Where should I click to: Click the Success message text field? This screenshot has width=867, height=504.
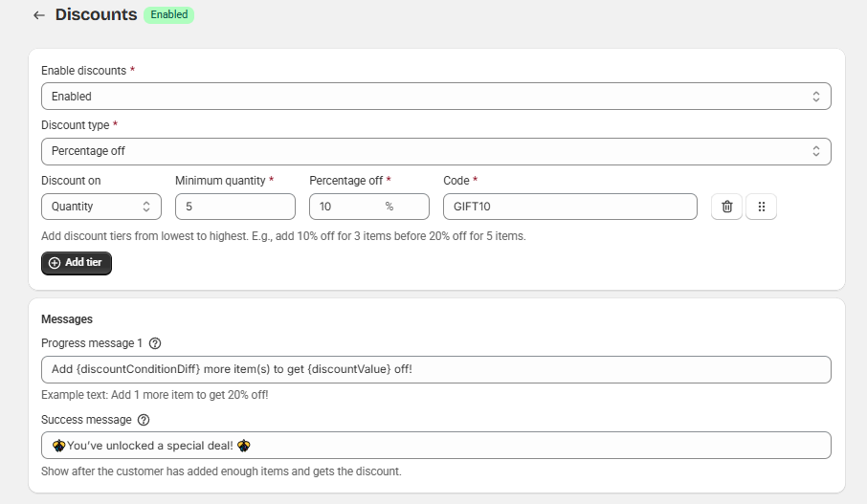(435, 446)
